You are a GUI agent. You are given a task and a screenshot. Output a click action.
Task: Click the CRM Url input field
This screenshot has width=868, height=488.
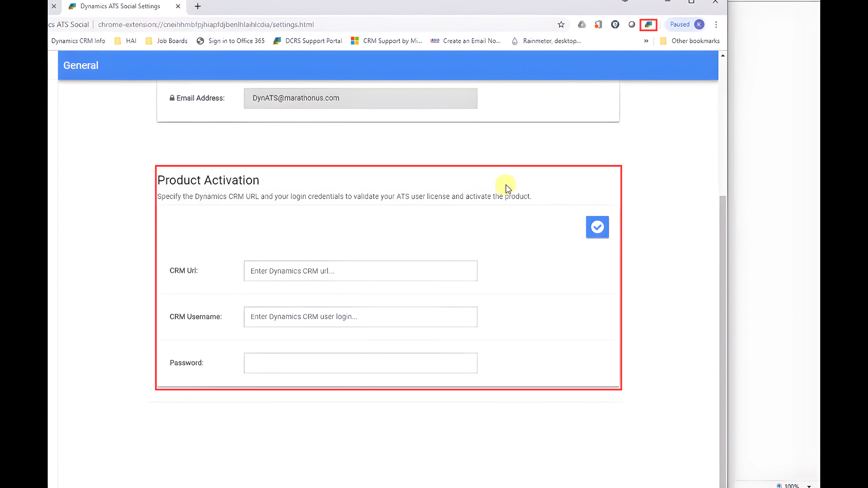coord(360,271)
